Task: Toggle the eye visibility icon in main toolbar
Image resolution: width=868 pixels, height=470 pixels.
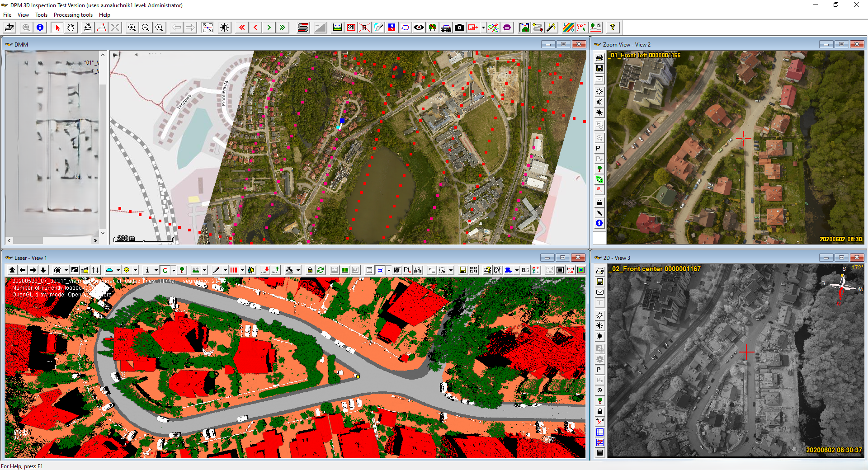Action: [419, 28]
